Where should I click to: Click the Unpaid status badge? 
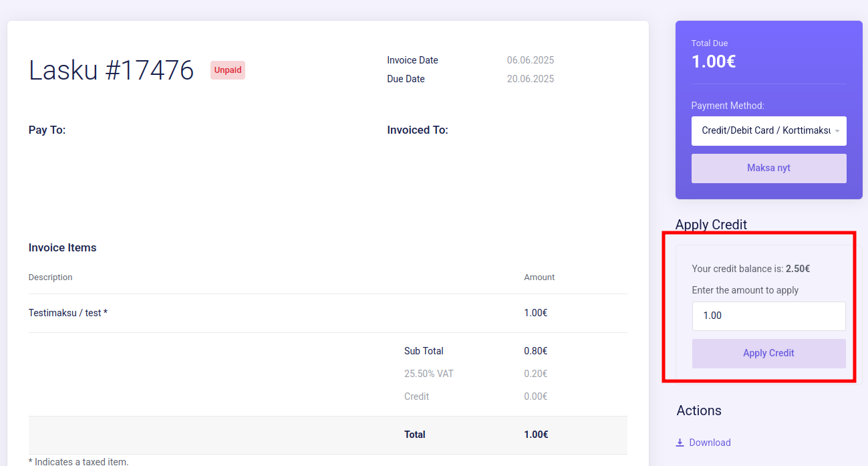tap(228, 70)
